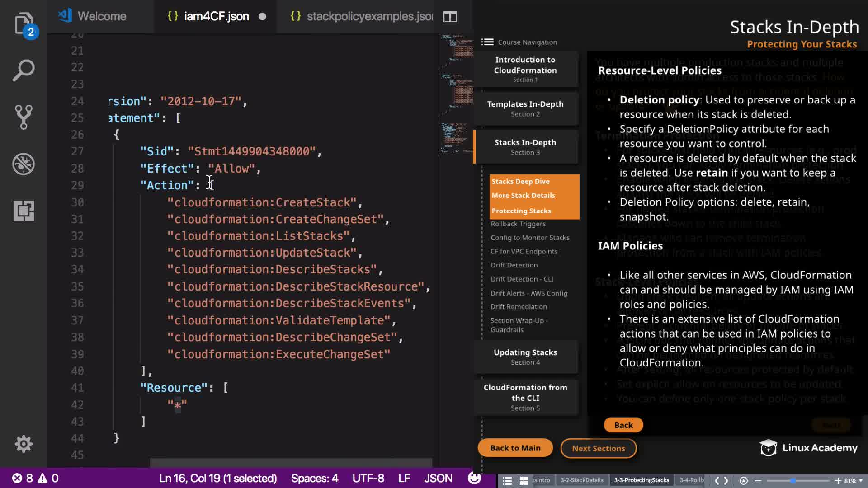Open the Extensions icon
Screen dimensions: 868x488
pos(24,211)
